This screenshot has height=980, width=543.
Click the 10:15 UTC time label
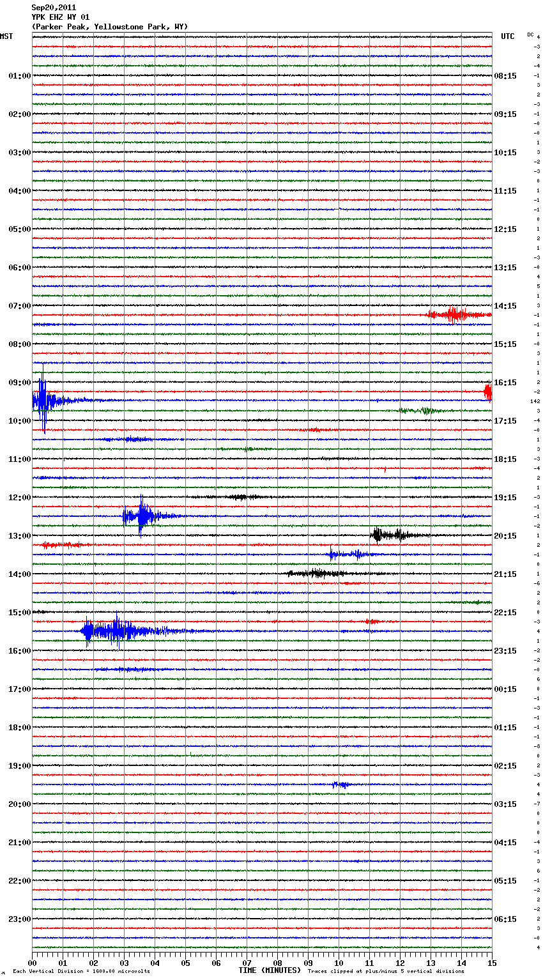(x=505, y=153)
